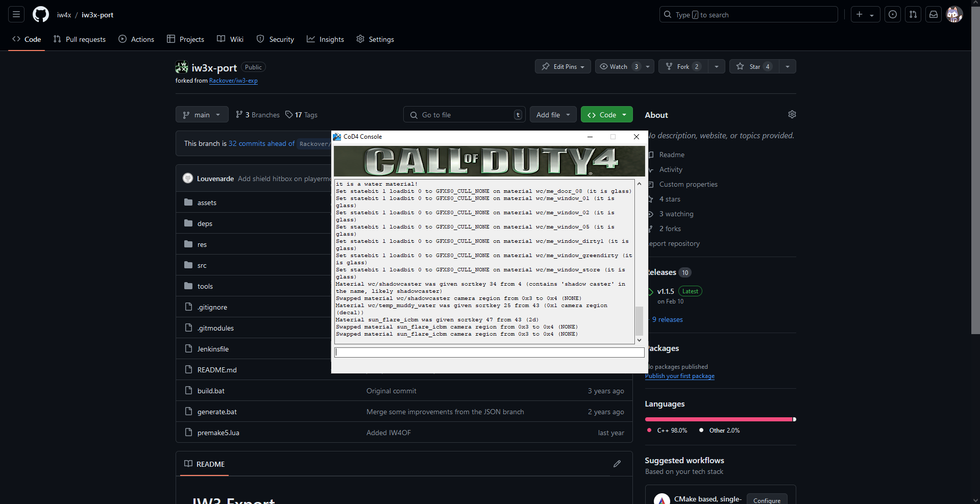The width and height of the screenshot is (980, 504).
Task: Open the Rackover/iw3-exp fork source link
Action: [x=233, y=81]
